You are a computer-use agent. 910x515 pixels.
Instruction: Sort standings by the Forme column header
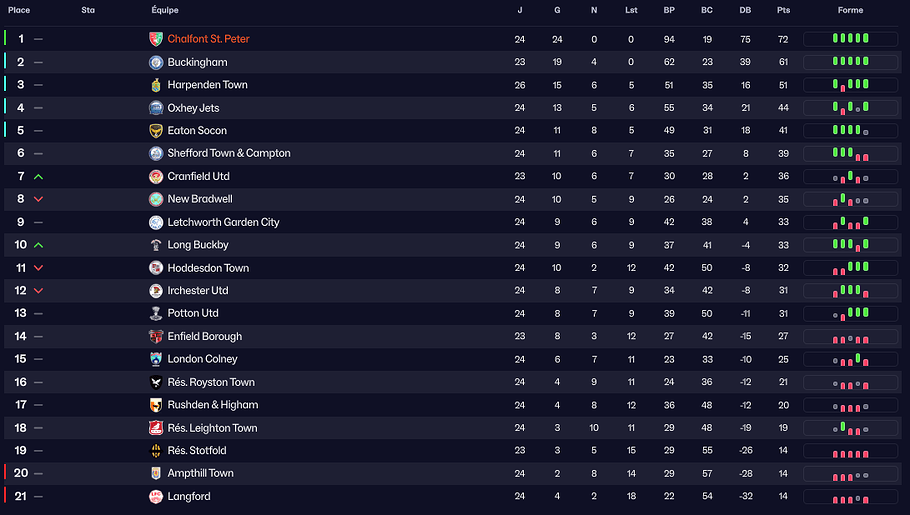click(850, 10)
